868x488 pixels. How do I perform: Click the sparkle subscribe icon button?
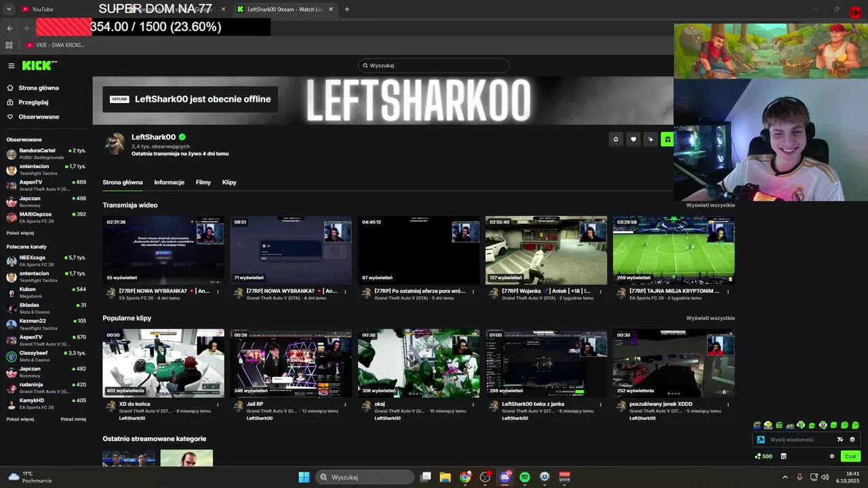pos(651,139)
